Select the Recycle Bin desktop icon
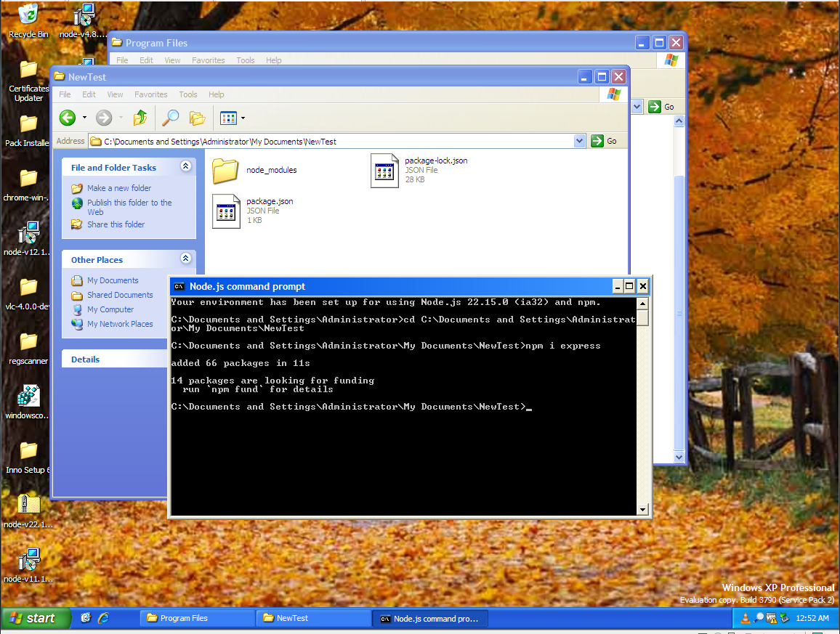The height and width of the screenshot is (634, 840). click(x=28, y=13)
